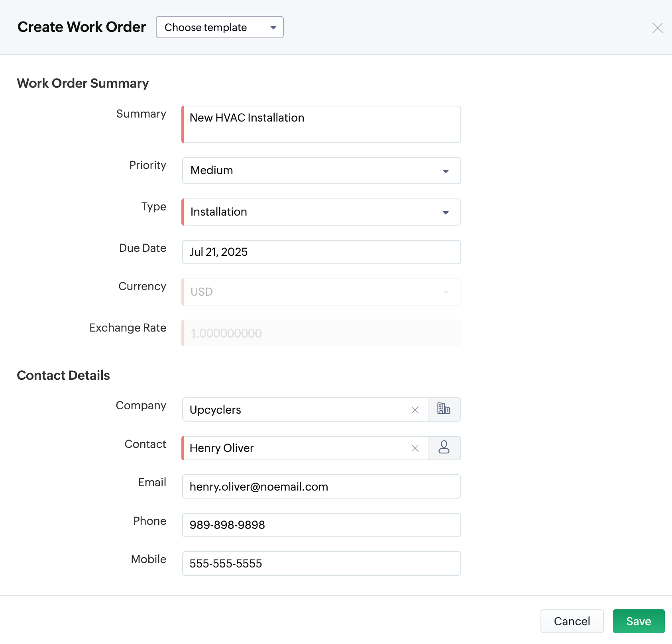Screen dimensions: 672x644
Task: Click the Exchange Rate field
Action: [321, 333]
